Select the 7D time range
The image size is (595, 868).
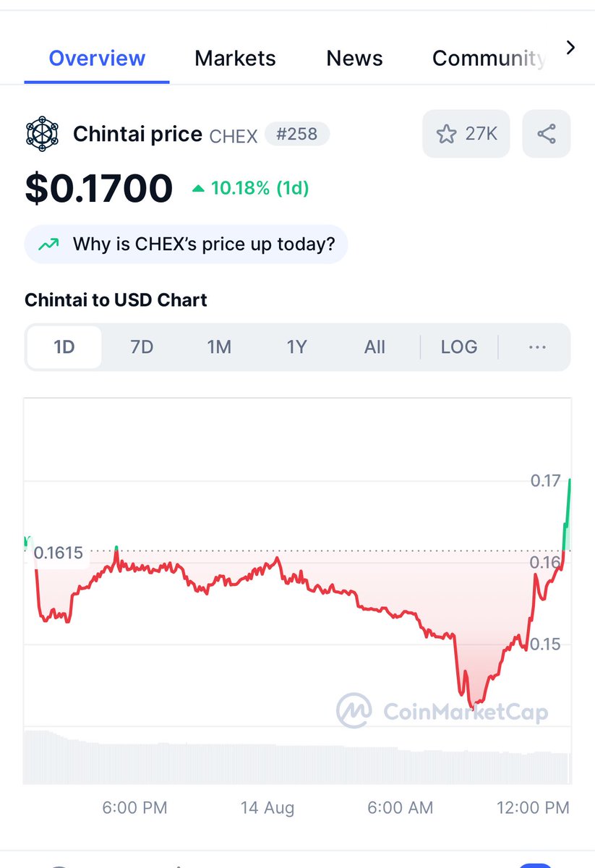[x=142, y=347]
